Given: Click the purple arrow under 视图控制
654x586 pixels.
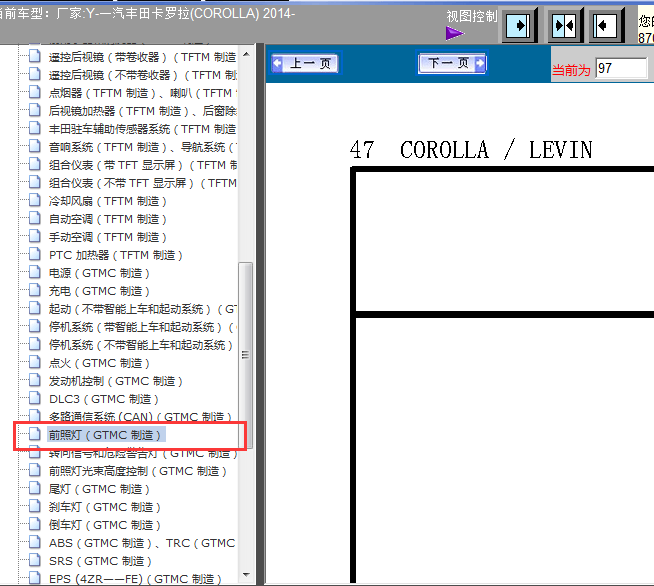Looking at the screenshot, I should (x=454, y=33).
